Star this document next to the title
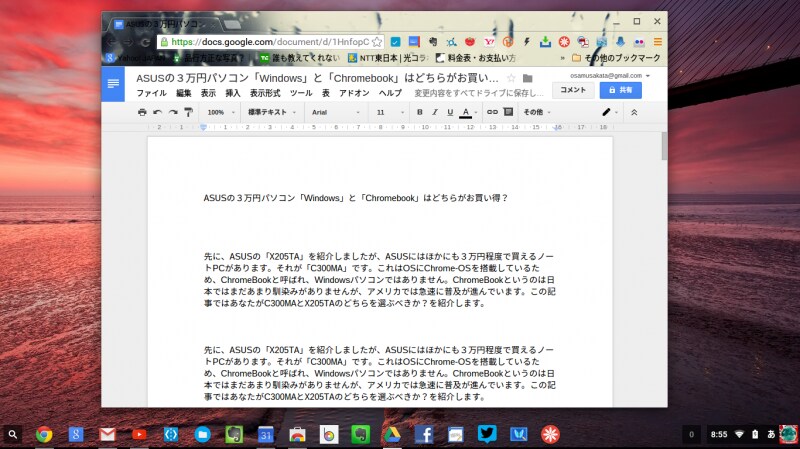 pos(511,78)
